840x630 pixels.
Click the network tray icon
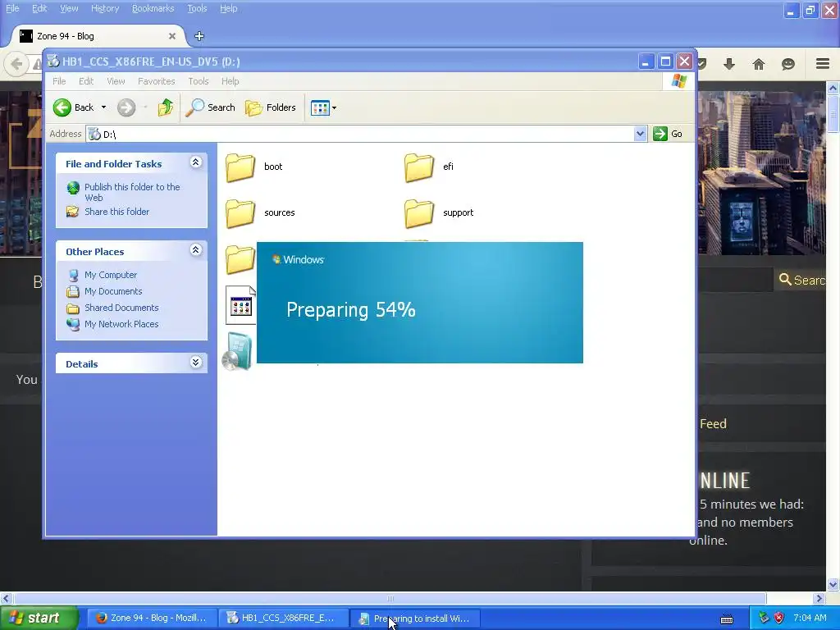pos(764,619)
